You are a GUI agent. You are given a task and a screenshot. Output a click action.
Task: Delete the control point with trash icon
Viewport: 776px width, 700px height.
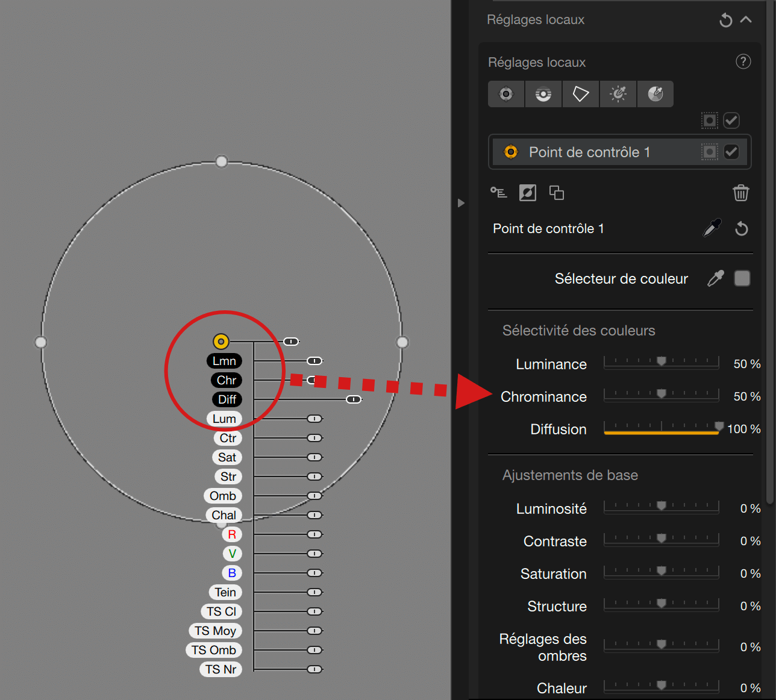tap(741, 193)
